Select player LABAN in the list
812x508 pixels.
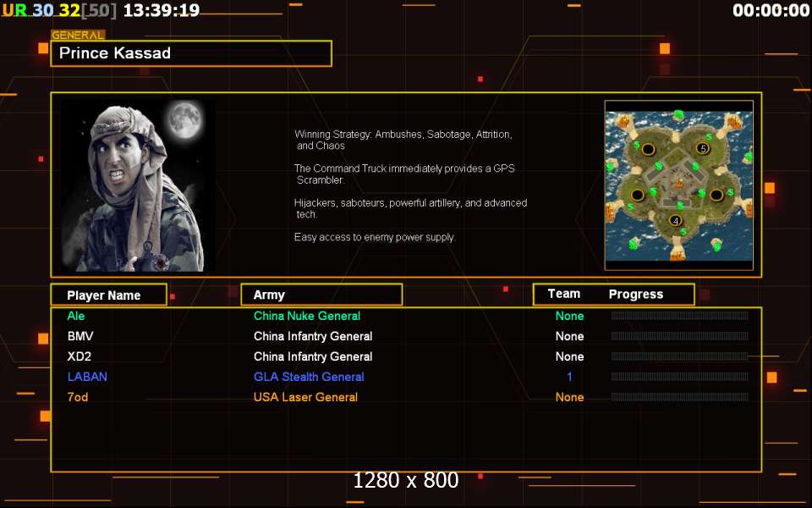click(x=87, y=377)
